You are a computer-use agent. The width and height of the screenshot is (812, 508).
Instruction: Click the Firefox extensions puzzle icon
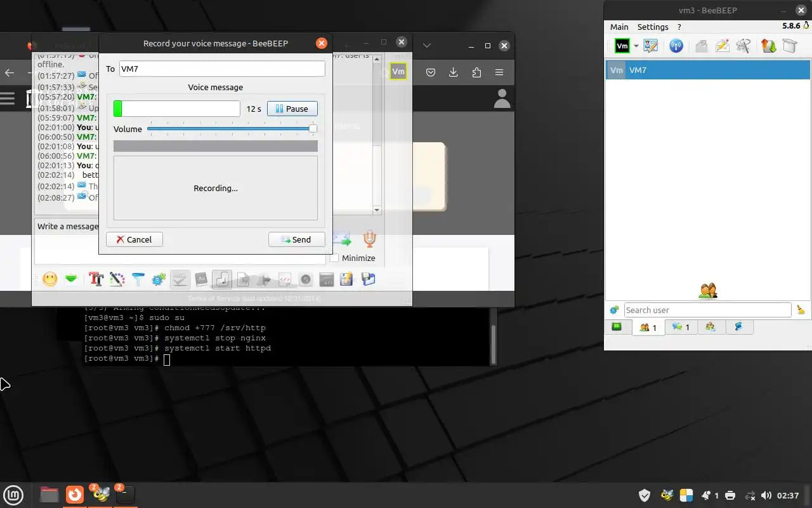476,72
